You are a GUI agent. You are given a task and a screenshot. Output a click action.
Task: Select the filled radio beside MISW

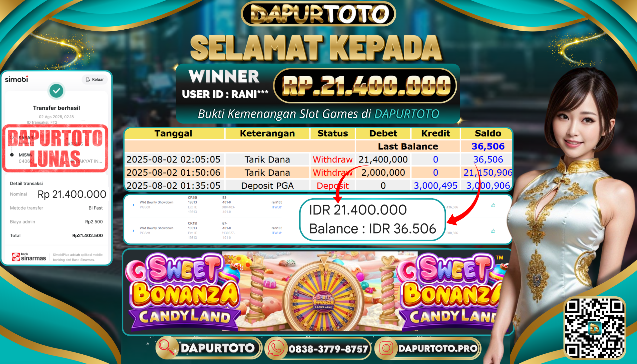click(12, 155)
